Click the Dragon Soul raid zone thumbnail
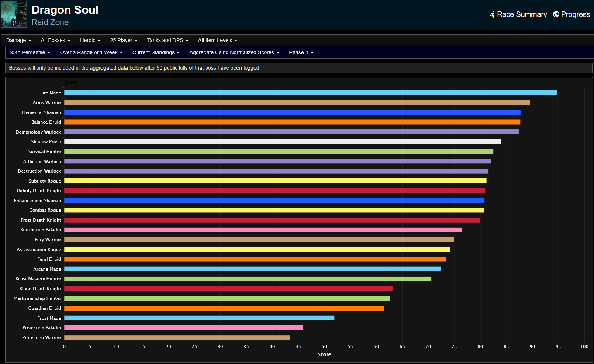The width and height of the screenshot is (594, 364). pyautogui.click(x=14, y=15)
